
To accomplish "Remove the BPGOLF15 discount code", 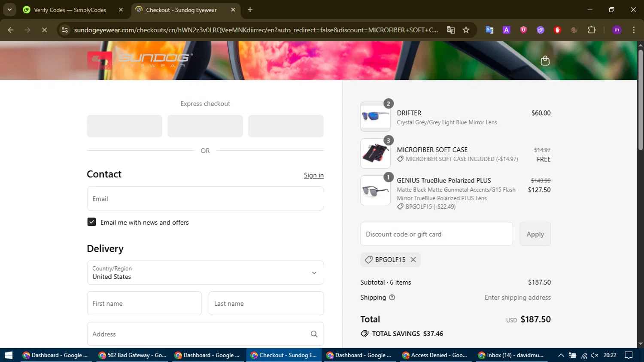I will point(413,260).
